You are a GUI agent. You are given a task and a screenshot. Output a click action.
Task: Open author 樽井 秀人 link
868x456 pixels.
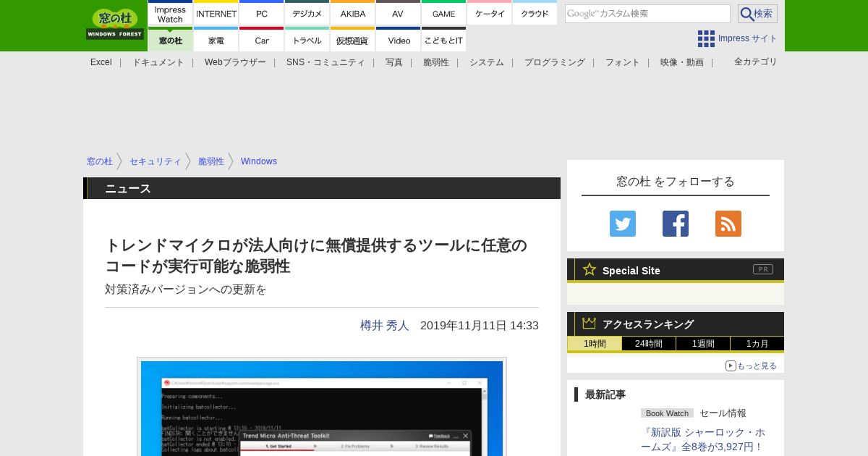coord(385,326)
